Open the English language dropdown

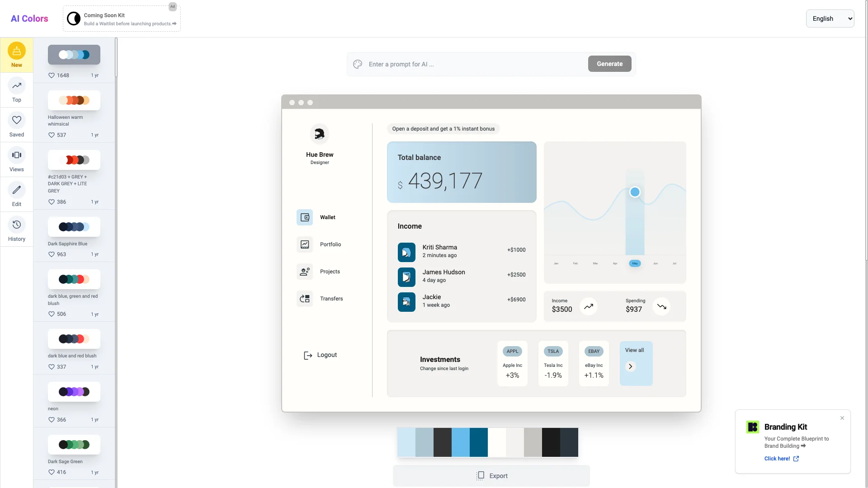(x=830, y=19)
